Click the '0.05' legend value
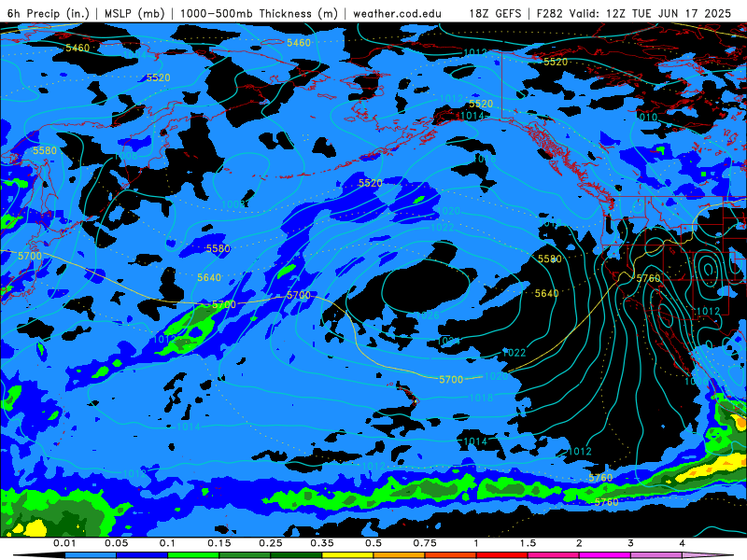The height and width of the screenshot is (560, 747). (116, 543)
